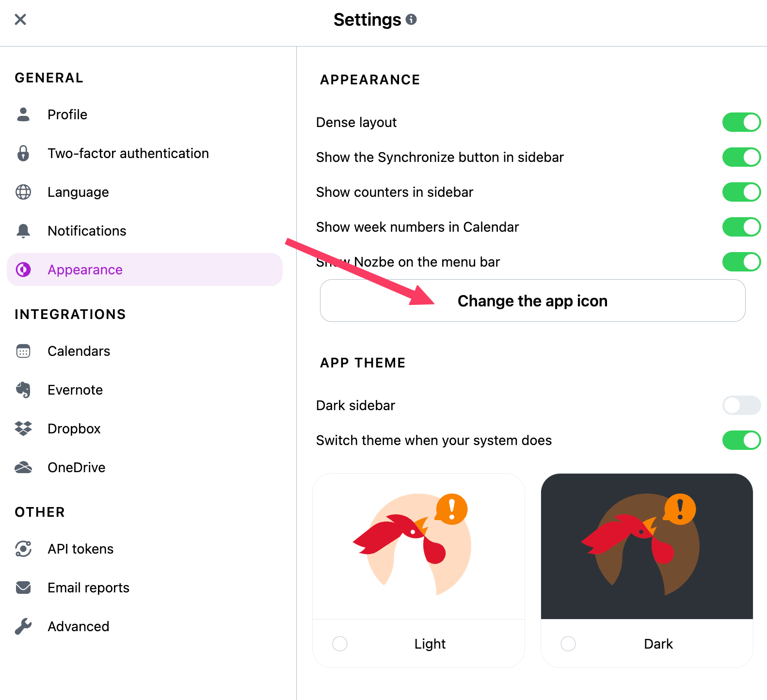Click the Dark theme preview thumbnail
This screenshot has height=700, width=767.
pos(647,546)
